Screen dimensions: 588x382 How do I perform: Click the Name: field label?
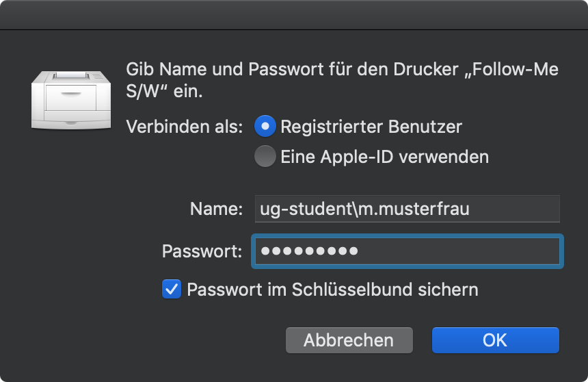coord(216,209)
